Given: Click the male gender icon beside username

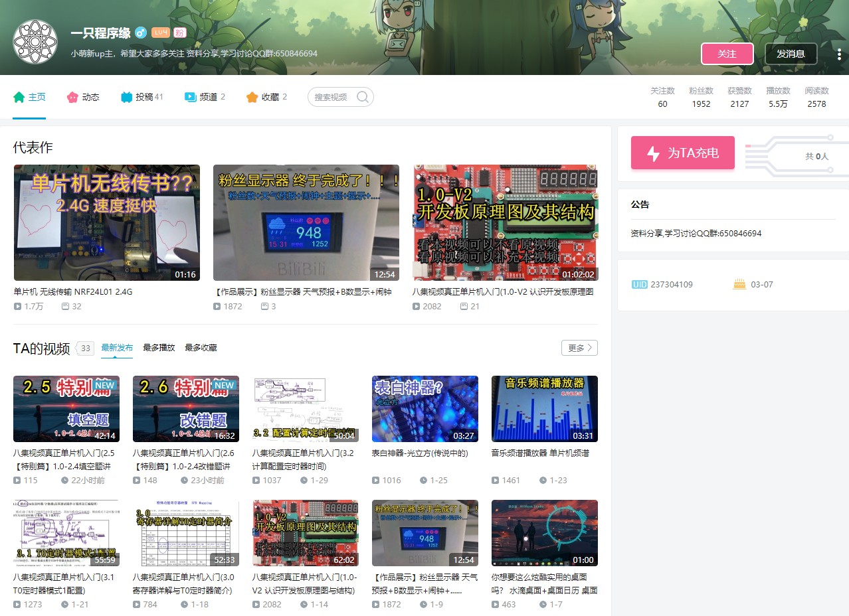Looking at the screenshot, I should click(x=141, y=33).
